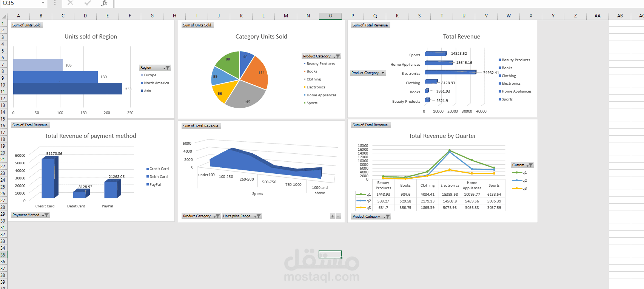Open the Region filter button

[x=155, y=68]
